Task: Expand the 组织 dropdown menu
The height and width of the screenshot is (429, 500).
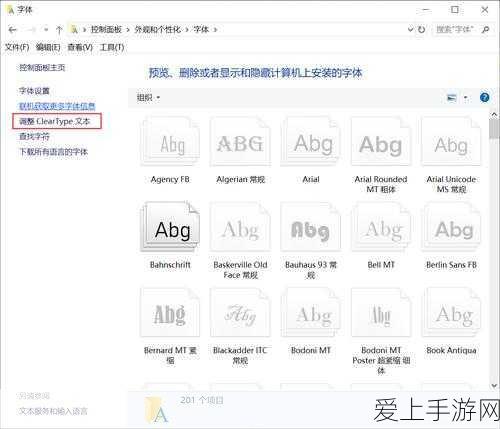Action: pos(148,98)
